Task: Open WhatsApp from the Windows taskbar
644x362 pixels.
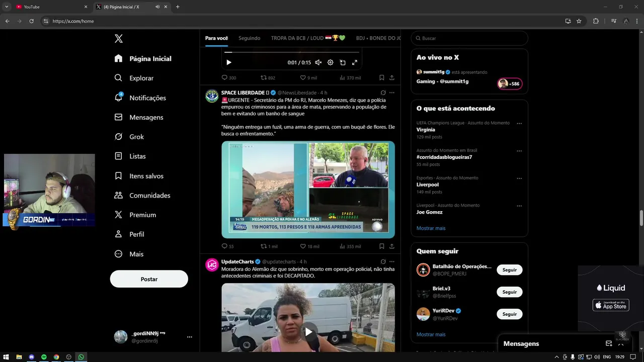Action: [81, 357]
